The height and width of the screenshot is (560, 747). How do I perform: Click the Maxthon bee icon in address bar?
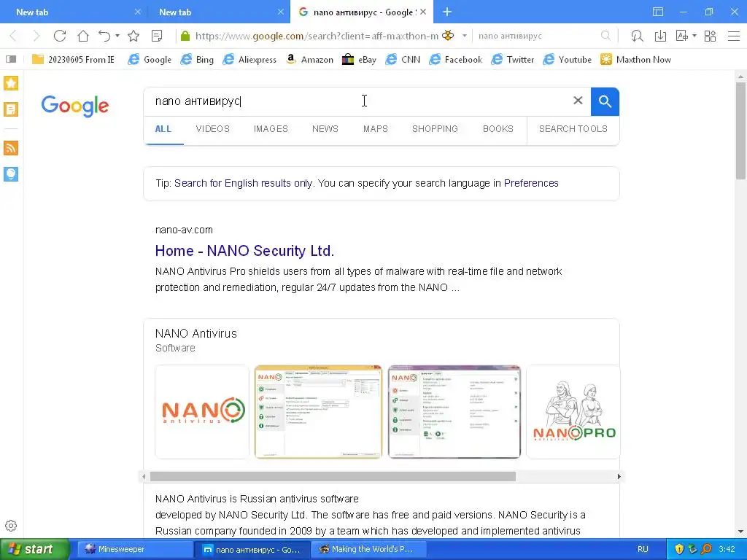click(448, 36)
